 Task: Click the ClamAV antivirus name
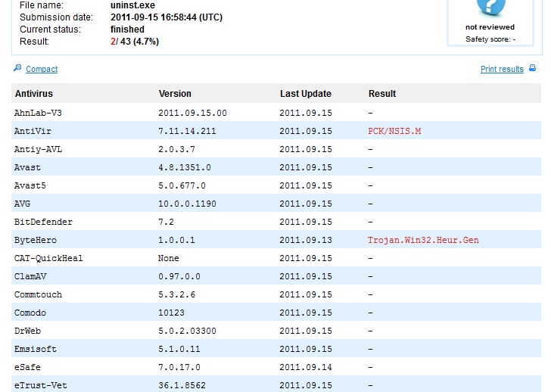(x=30, y=276)
